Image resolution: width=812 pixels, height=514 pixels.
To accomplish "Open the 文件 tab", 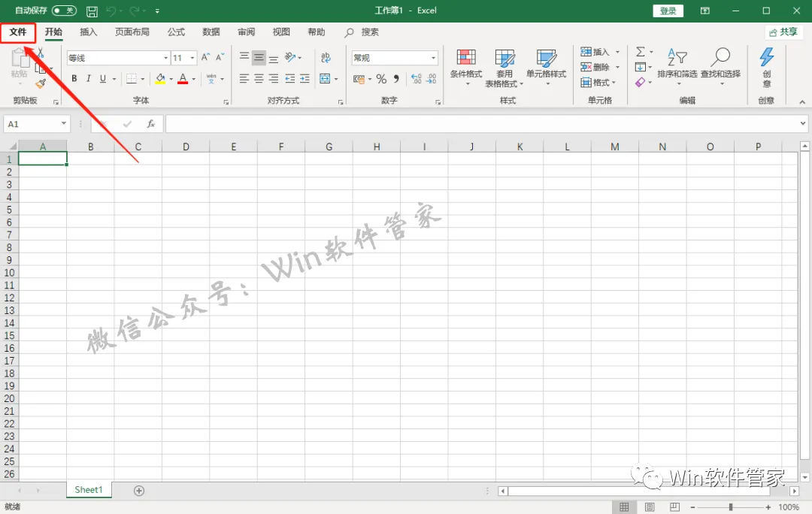I will tap(18, 32).
